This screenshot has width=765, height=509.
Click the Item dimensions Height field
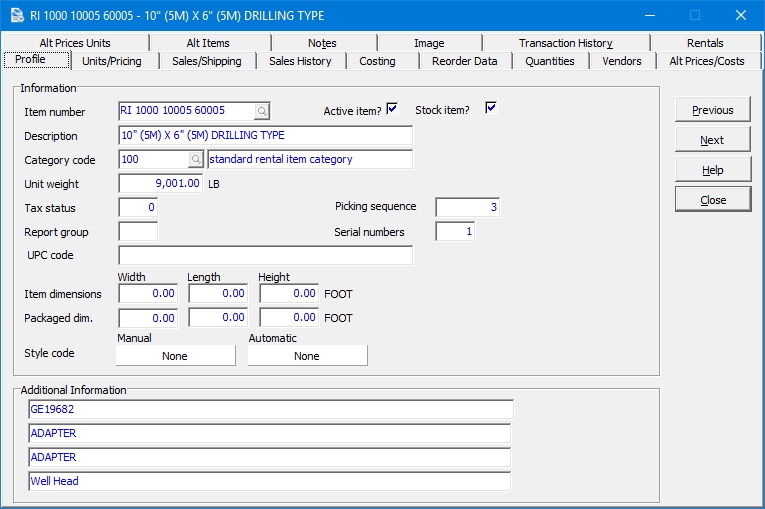[x=289, y=293]
